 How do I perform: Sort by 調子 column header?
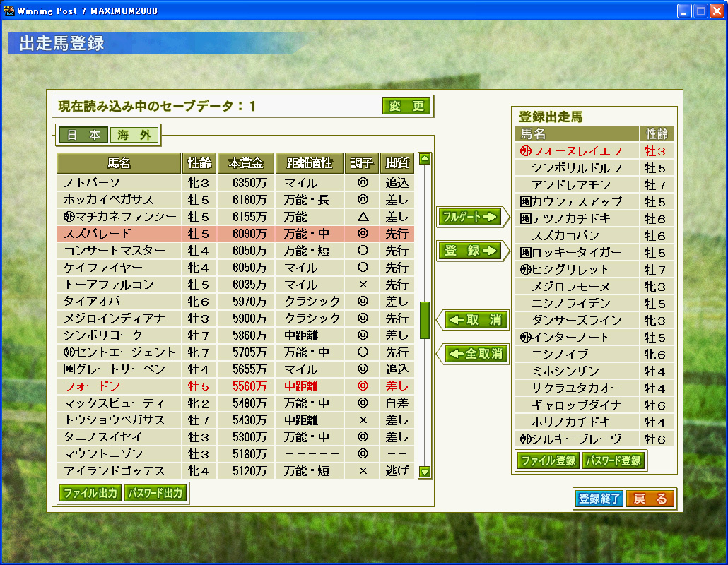pos(362,163)
